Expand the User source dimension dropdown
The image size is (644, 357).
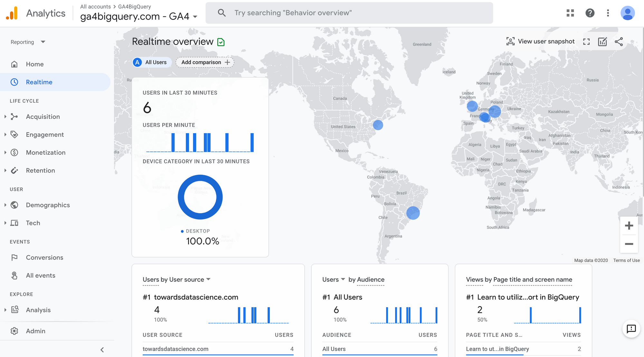tap(208, 279)
